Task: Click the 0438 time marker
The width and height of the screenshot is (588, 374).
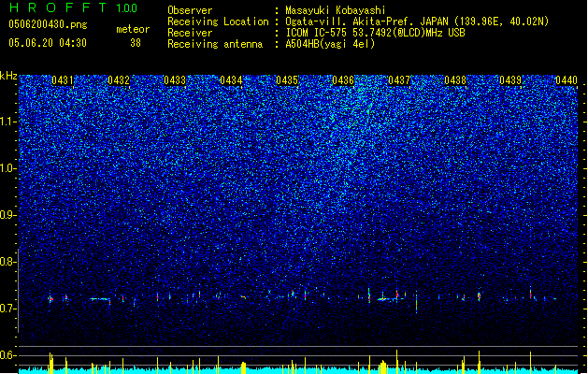Action: 455,80
